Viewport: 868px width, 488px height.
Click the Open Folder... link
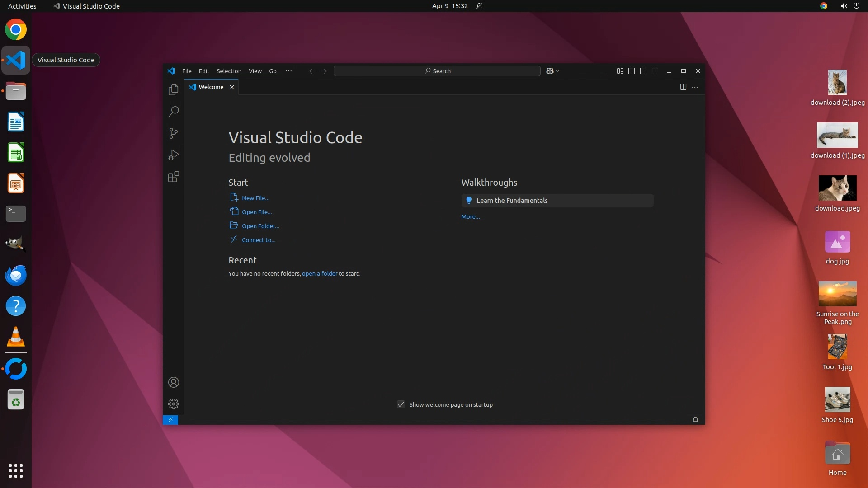(260, 226)
